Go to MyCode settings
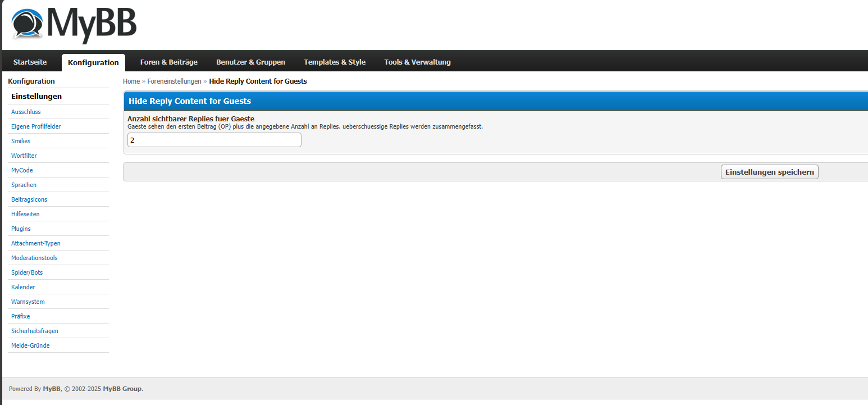Screen dimensions: 868x405 22,170
